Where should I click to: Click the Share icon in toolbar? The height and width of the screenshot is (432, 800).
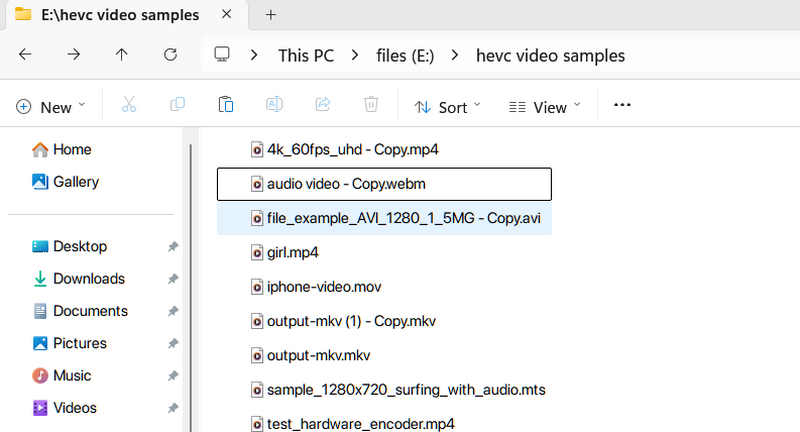click(x=322, y=105)
